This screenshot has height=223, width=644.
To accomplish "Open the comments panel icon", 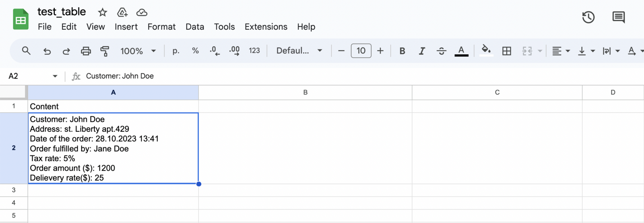I will (x=618, y=17).
